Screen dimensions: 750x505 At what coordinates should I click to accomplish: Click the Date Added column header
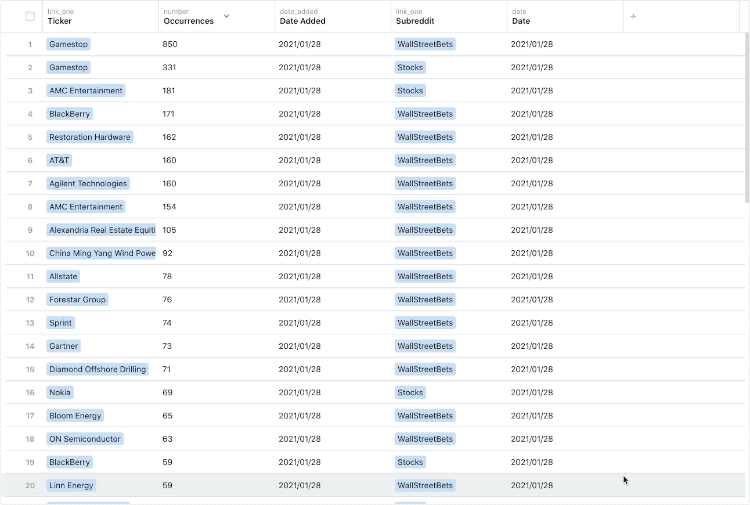coord(333,16)
